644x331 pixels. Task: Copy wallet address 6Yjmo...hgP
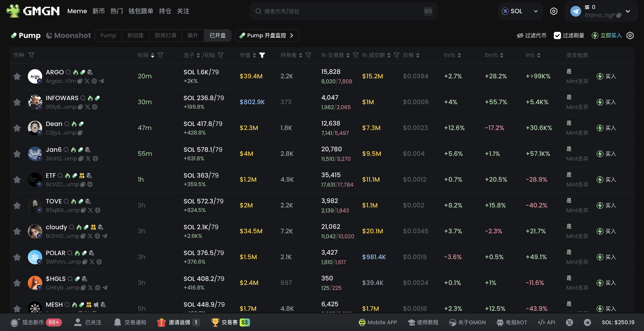[x=619, y=15]
